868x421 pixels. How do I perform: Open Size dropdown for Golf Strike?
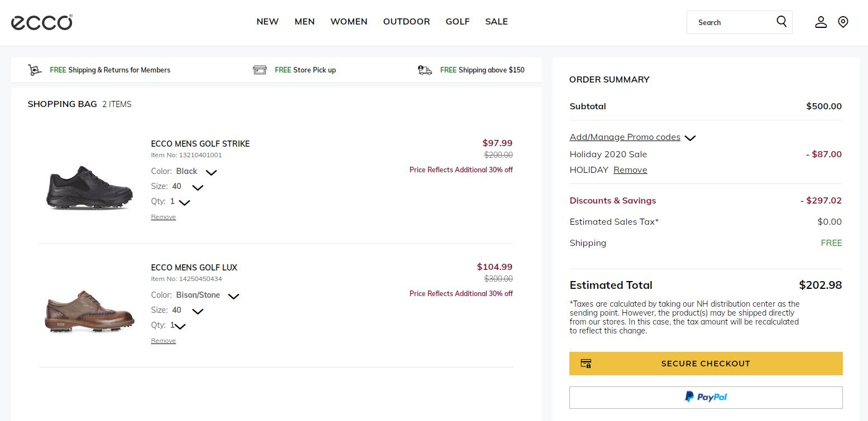[198, 187]
